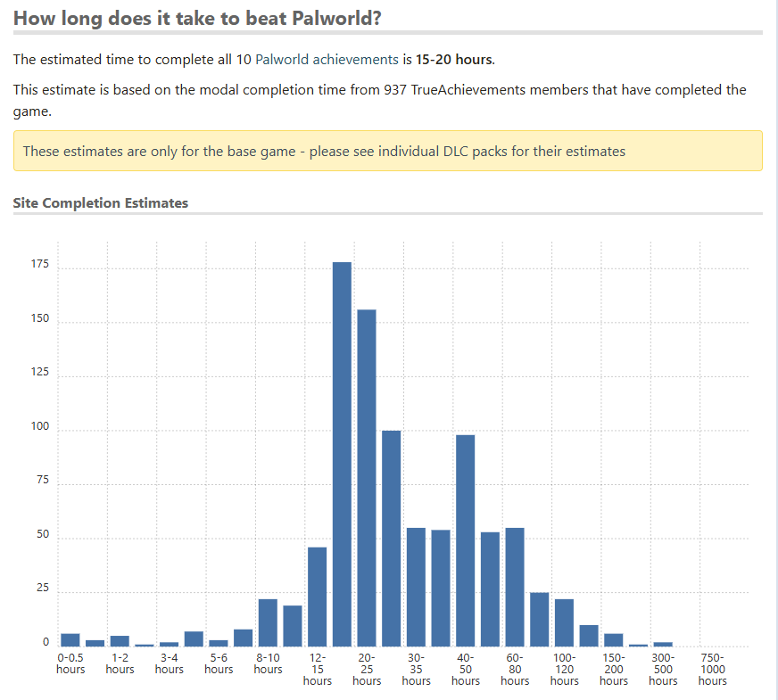
Task: Click the '175' y-axis label
Action: (x=40, y=264)
